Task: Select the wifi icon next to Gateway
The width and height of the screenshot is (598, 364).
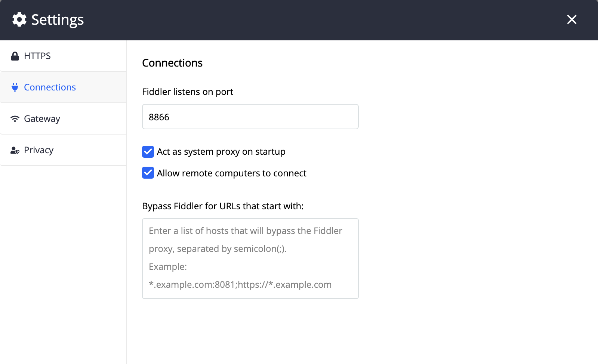Action: (15, 118)
